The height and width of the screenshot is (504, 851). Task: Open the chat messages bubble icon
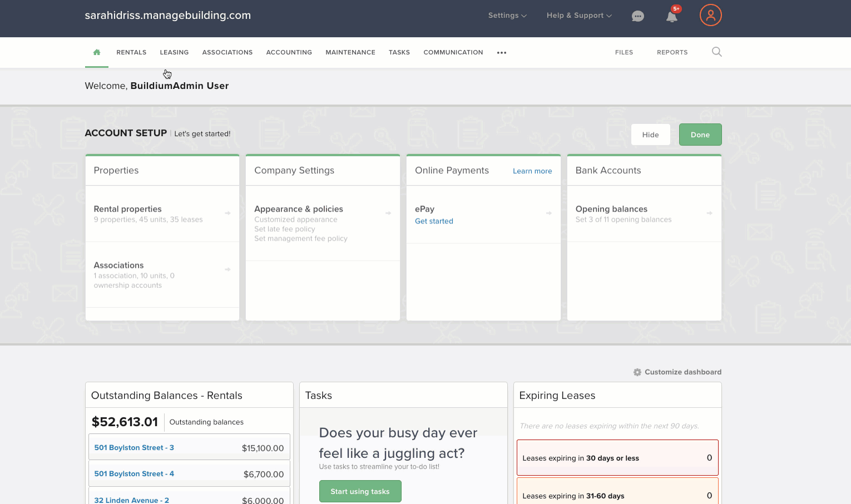click(x=638, y=16)
